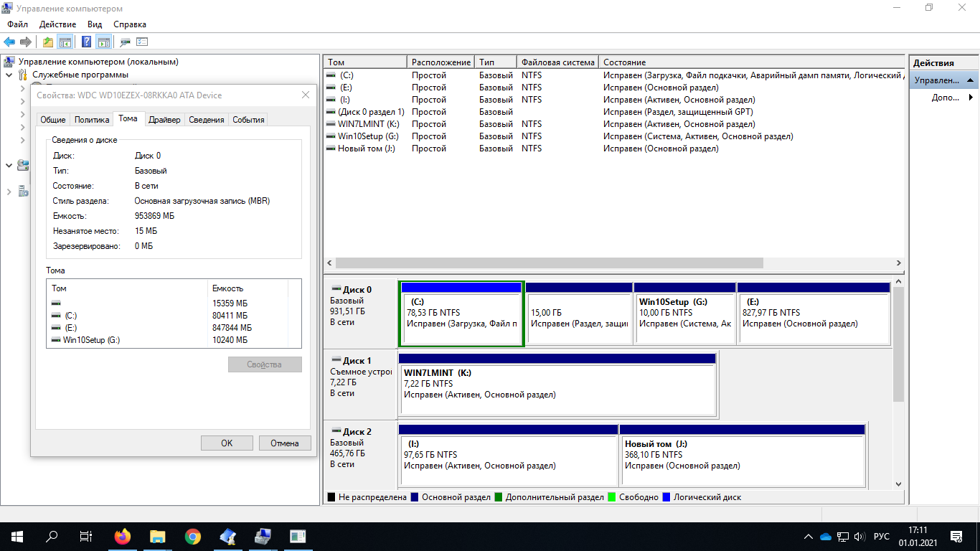Click horizontal scrollbar of the volume list
This screenshot has width=980, height=551.
[549, 263]
